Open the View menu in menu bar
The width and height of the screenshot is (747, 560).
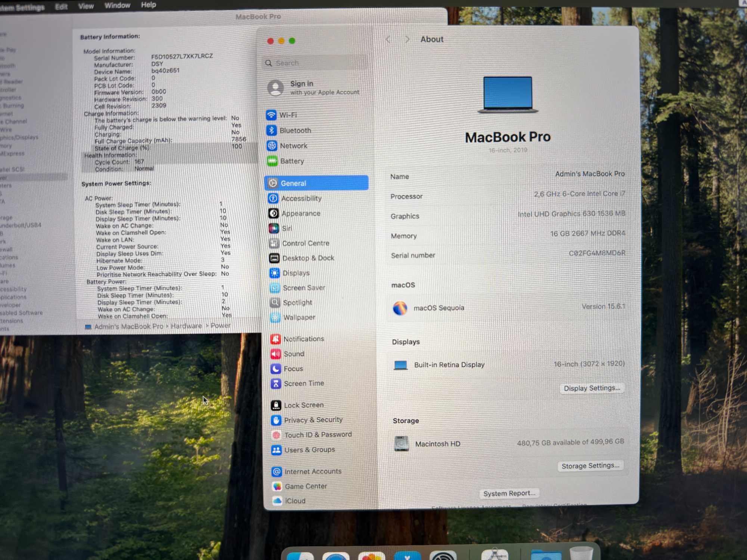pos(86,6)
